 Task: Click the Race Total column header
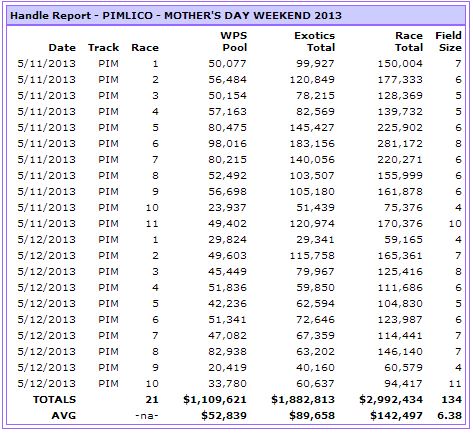coord(409,42)
